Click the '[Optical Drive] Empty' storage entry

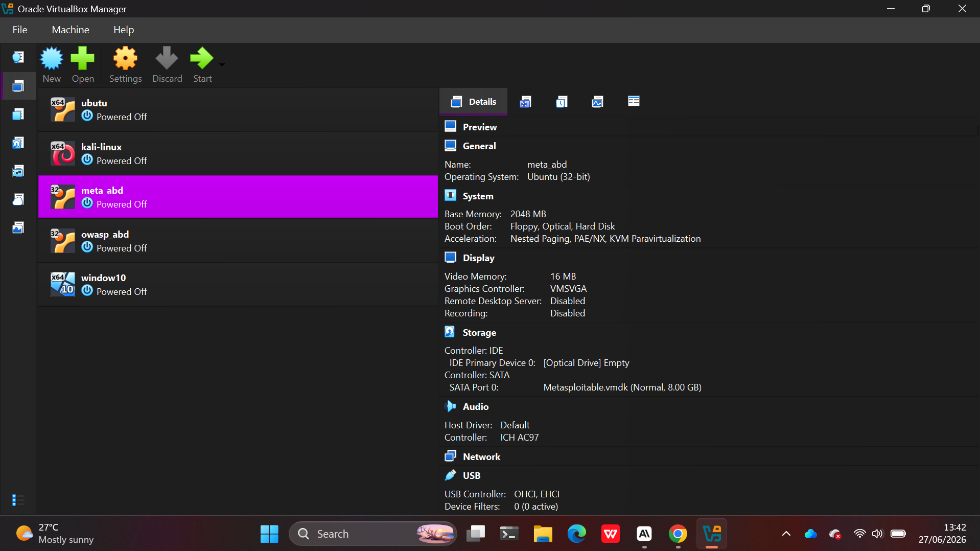tap(586, 363)
